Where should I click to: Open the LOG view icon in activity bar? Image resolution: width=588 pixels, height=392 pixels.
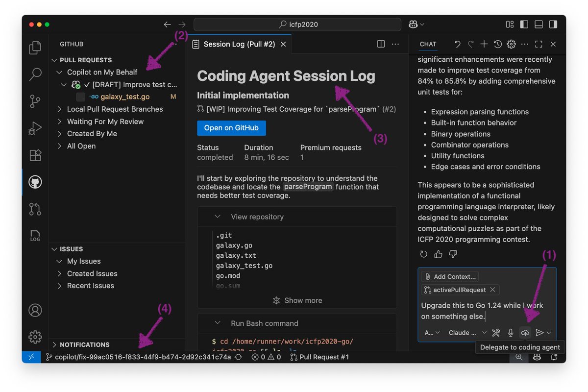[35, 236]
